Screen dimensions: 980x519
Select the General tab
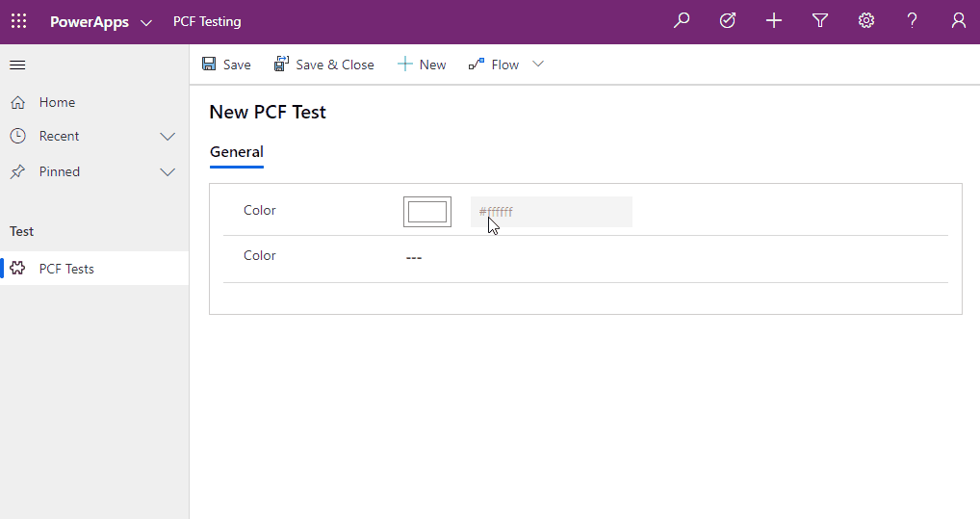coord(237,152)
